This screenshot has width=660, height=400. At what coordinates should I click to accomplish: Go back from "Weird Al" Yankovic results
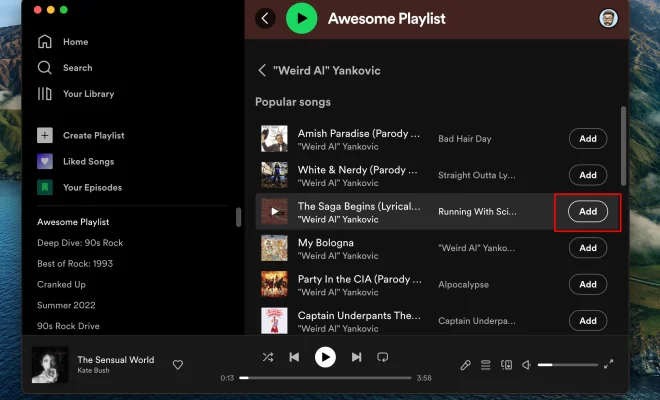[x=262, y=70]
